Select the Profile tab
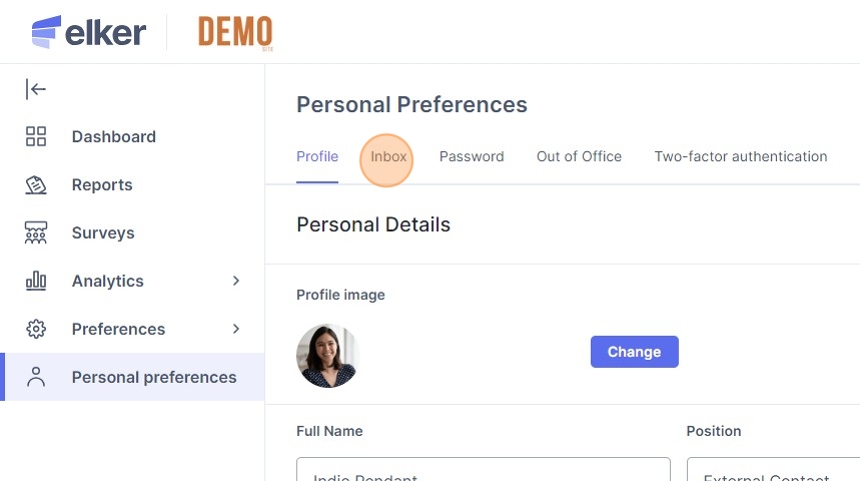Viewport: 860px width, 481px height. coord(317,156)
